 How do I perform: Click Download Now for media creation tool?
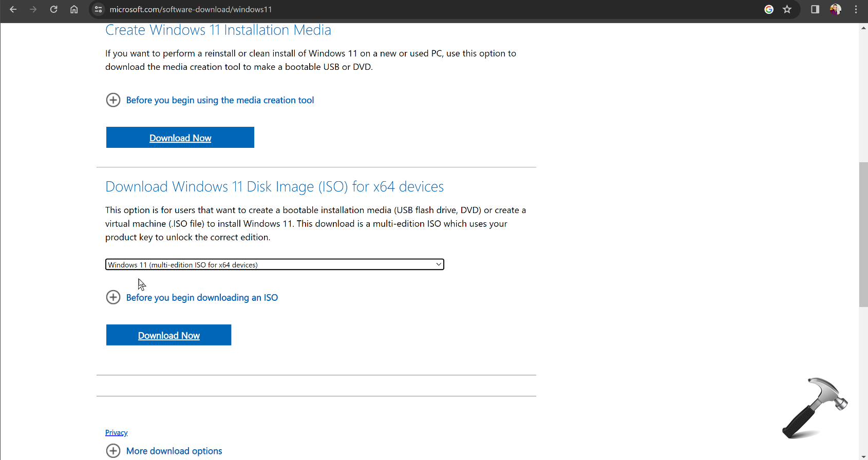(x=180, y=138)
